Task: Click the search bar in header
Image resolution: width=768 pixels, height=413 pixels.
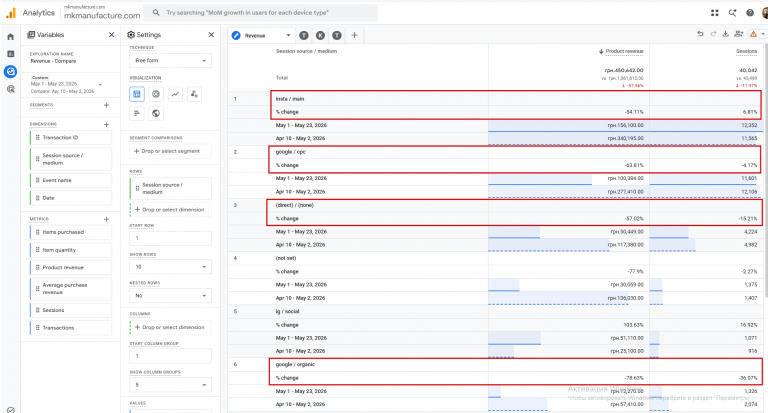Action: pyautogui.click(x=261, y=13)
